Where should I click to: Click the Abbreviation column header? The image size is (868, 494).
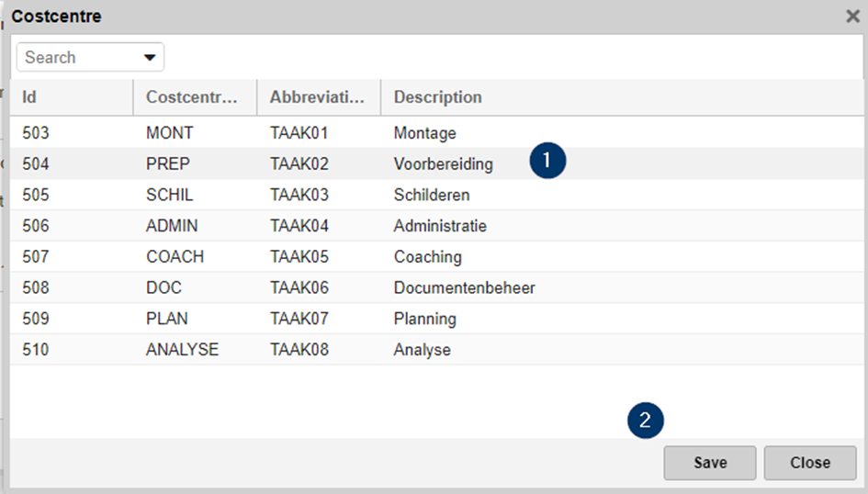click(317, 97)
